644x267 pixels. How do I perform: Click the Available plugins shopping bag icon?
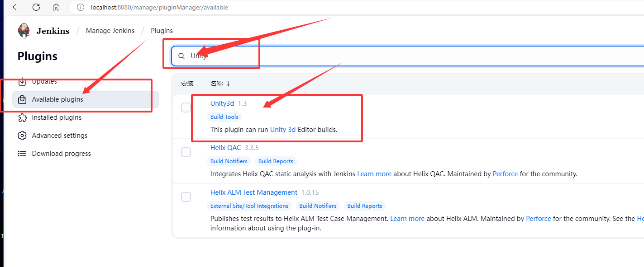pyautogui.click(x=22, y=99)
